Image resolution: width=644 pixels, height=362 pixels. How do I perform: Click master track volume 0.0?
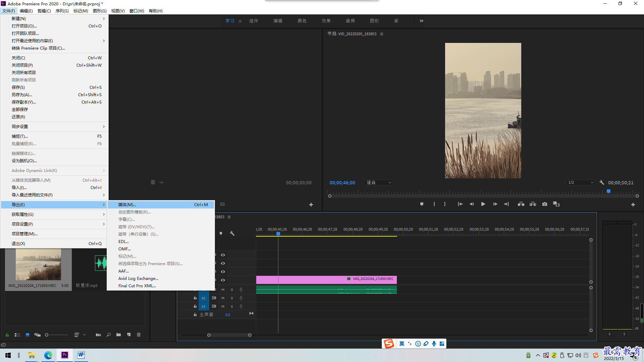(228, 315)
